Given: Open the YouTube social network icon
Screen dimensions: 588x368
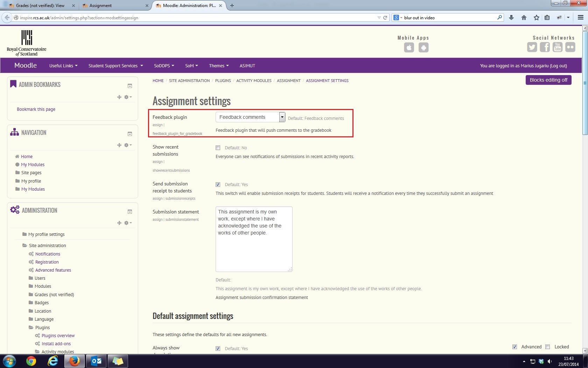Looking at the screenshot, I should coord(558,47).
